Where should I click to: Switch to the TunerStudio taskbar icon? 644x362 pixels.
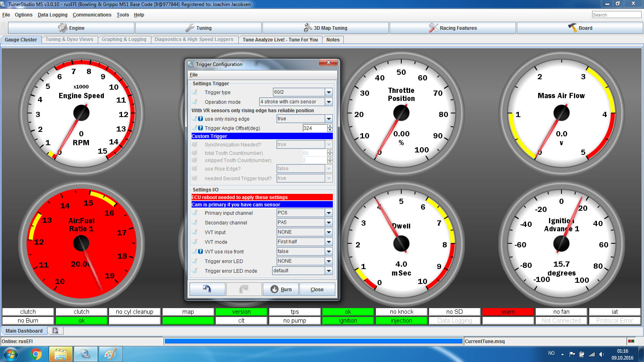(85, 354)
